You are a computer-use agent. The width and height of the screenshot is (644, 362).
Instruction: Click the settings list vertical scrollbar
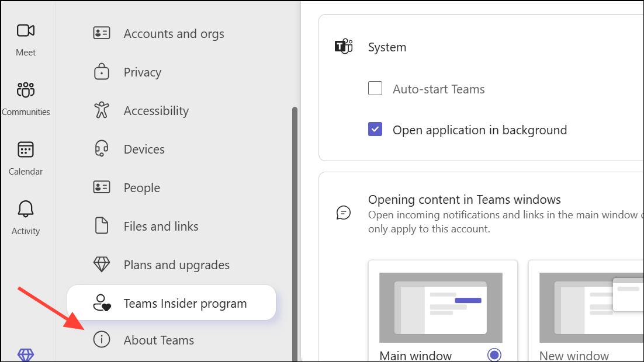pos(295,234)
